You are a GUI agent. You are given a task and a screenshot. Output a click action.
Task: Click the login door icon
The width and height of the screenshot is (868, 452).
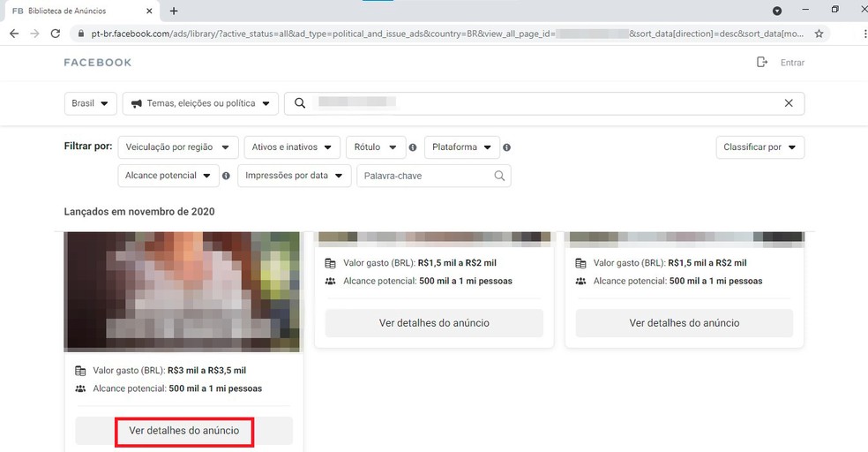point(762,62)
